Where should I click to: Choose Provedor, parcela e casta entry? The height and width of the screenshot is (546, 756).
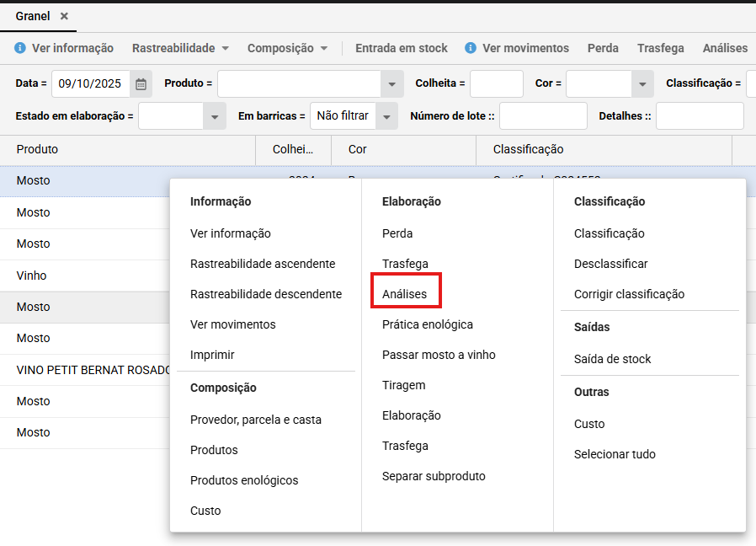pyautogui.click(x=256, y=420)
